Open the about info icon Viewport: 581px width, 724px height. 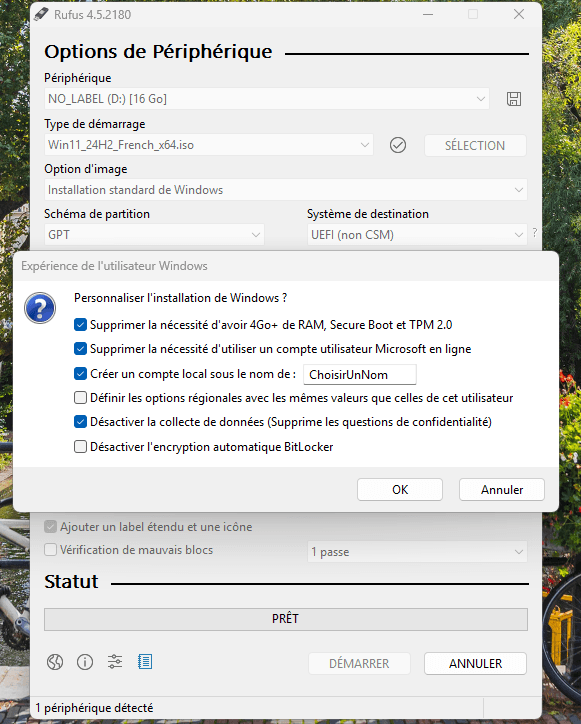(85, 662)
